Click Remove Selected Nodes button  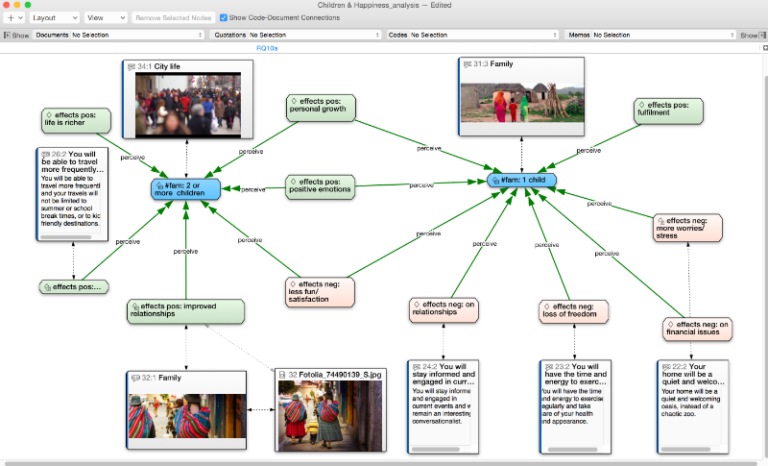point(173,18)
